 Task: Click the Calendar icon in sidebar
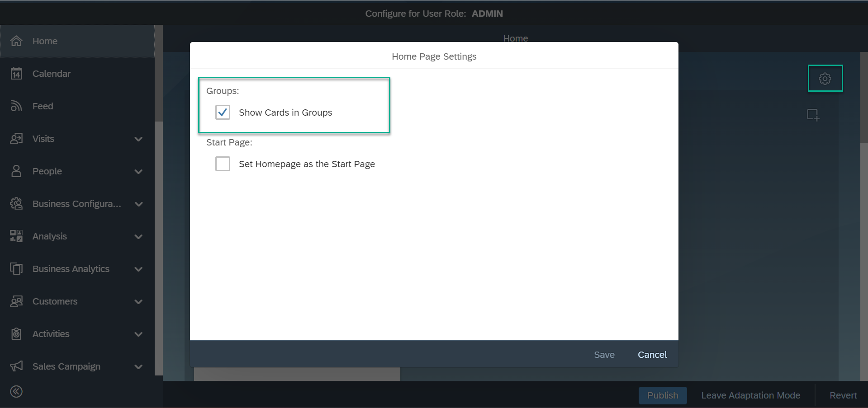(16, 74)
